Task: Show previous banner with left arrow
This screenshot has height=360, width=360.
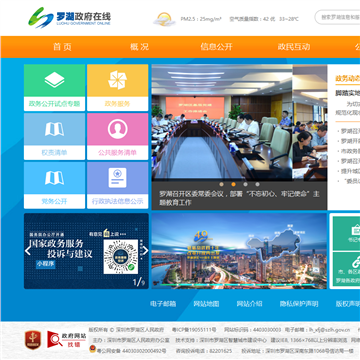Action: tap(28, 251)
